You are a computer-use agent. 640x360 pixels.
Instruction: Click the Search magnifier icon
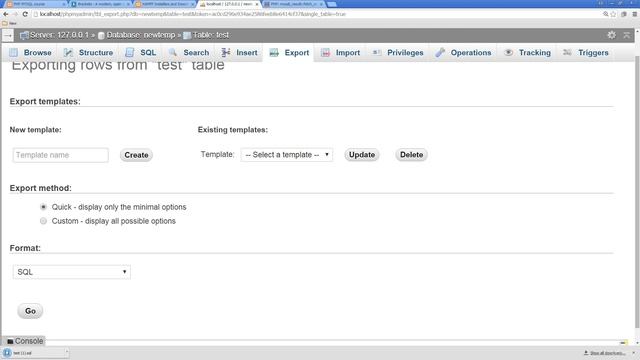pos(173,53)
